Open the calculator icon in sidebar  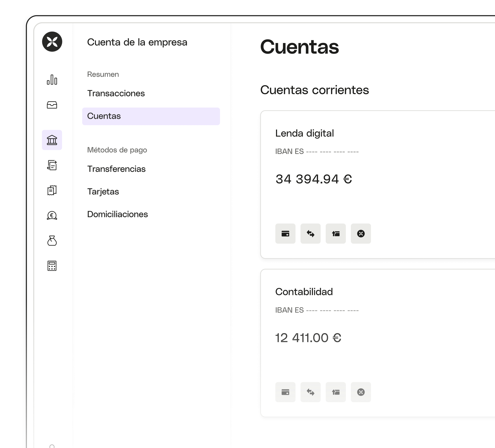pyautogui.click(x=52, y=266)
